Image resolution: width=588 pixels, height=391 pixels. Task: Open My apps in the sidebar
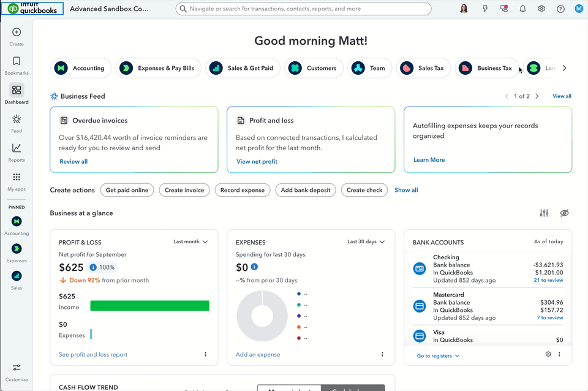point(17,182)
